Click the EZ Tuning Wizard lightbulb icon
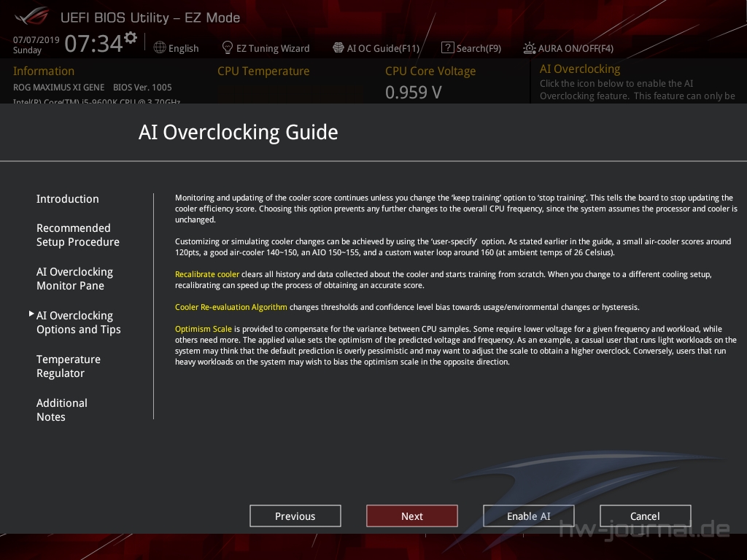This screenshot has width=747, height=560. click(x=228, y=47)
